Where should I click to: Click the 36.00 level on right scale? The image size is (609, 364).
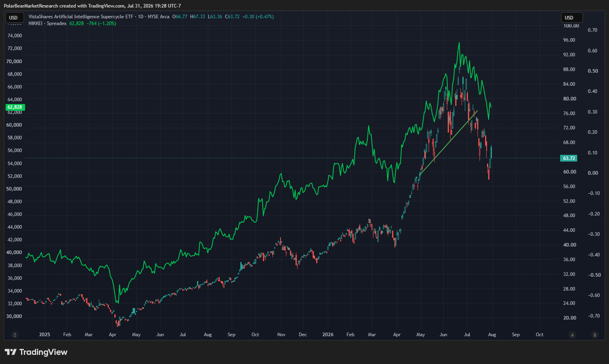pos(569,260)
